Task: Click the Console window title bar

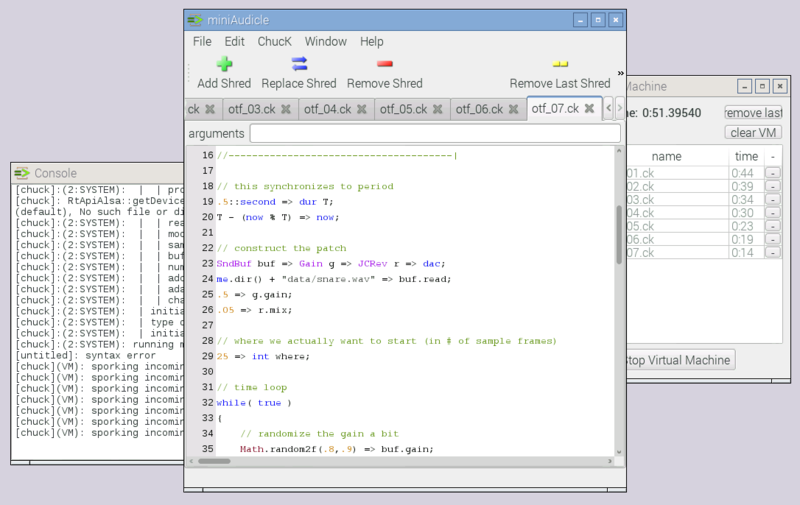Action: click(97, 173)
